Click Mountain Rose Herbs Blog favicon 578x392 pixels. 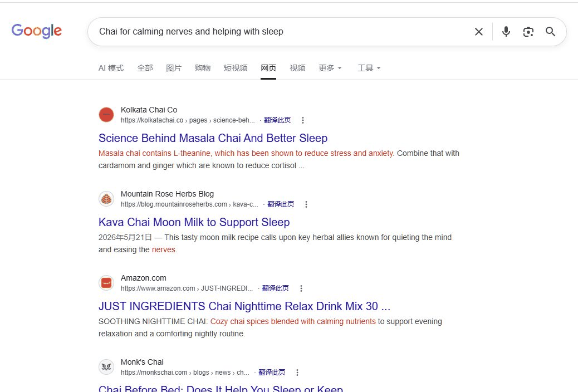106,199
